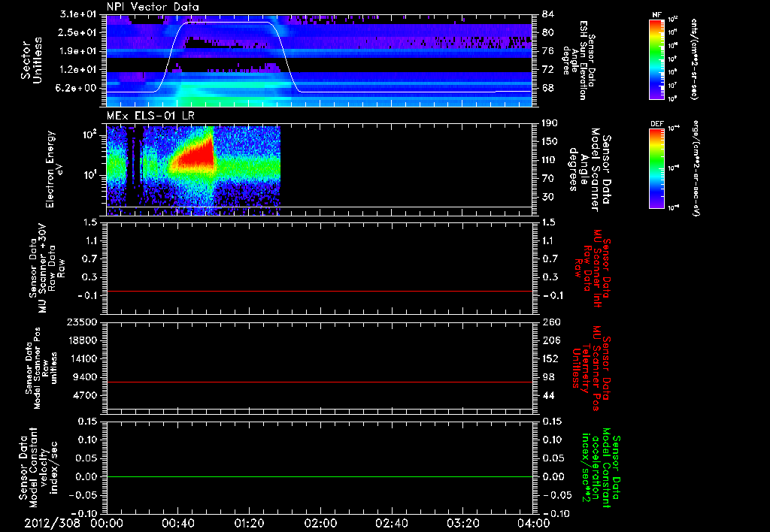Click the 02:00 time tick label

pyautogui.click(x=320, y=523)
